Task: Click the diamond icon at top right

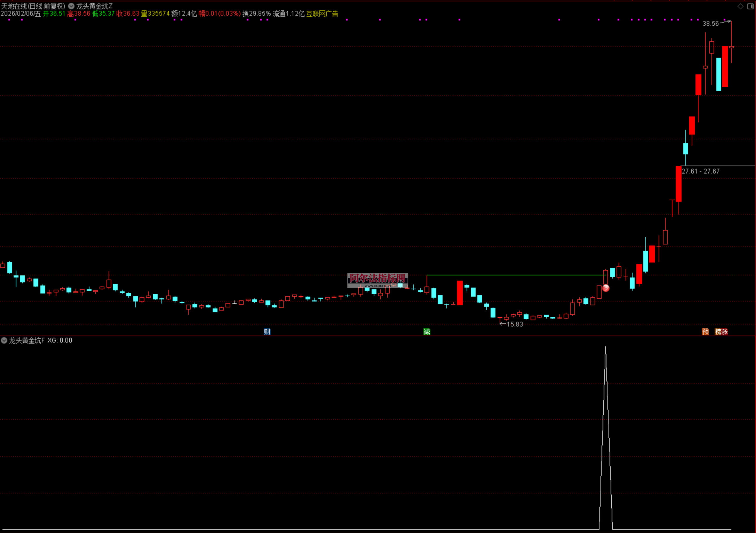Action: tap(741, 6)
